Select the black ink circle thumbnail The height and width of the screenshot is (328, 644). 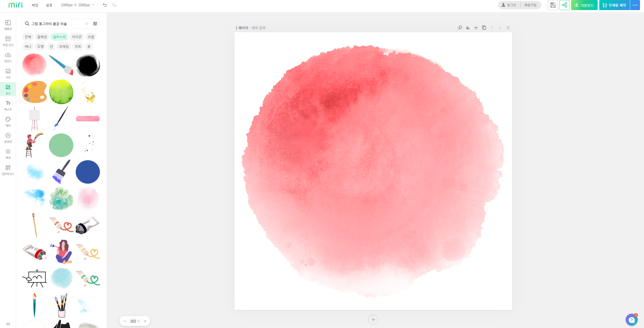pyautogui.click(x=88, y=65)
